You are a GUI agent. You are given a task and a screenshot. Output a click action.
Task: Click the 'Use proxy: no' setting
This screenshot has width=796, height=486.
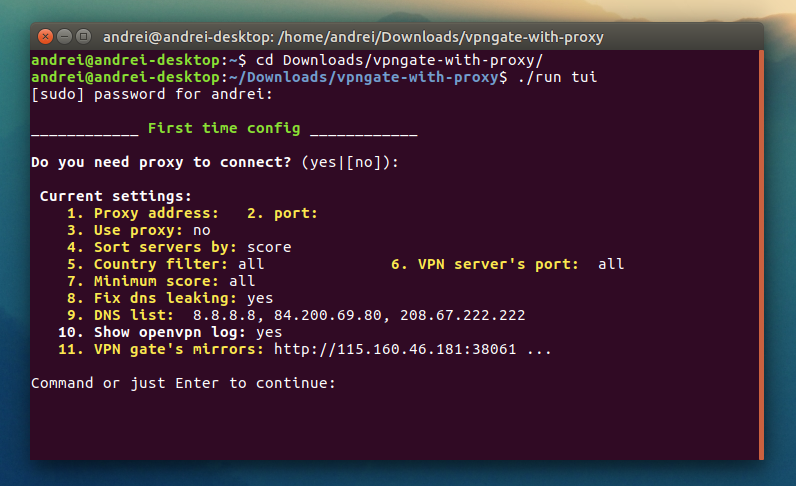[x=139, y=231]
